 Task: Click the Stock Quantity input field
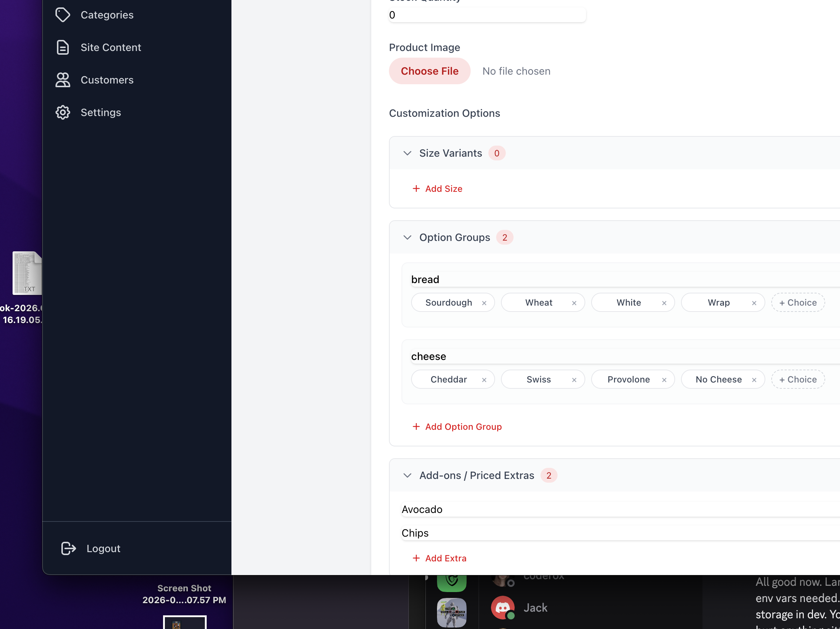(x=487, y=15)
